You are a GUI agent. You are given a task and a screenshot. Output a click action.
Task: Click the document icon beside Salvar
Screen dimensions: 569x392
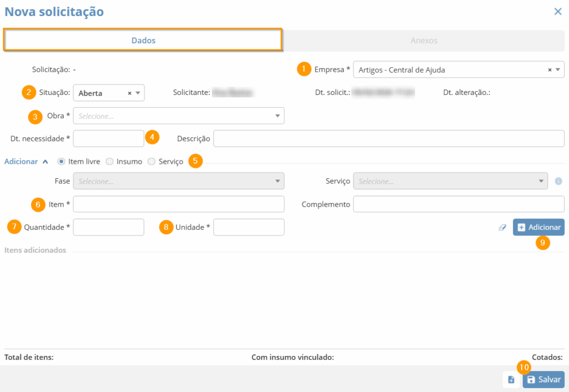[511, 380]
